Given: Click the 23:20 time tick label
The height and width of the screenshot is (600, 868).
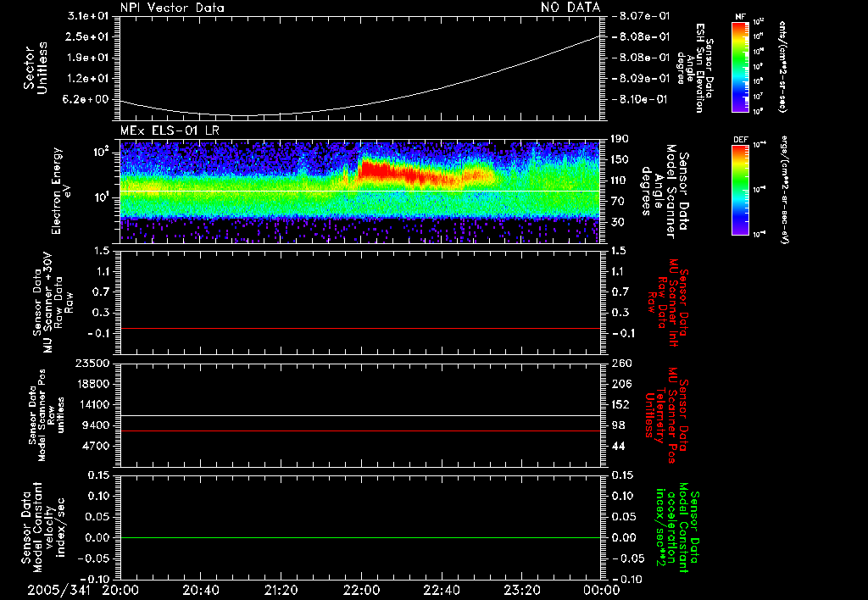Looking at the screenshot, I should pyautogui.click(x=521, y=590).
